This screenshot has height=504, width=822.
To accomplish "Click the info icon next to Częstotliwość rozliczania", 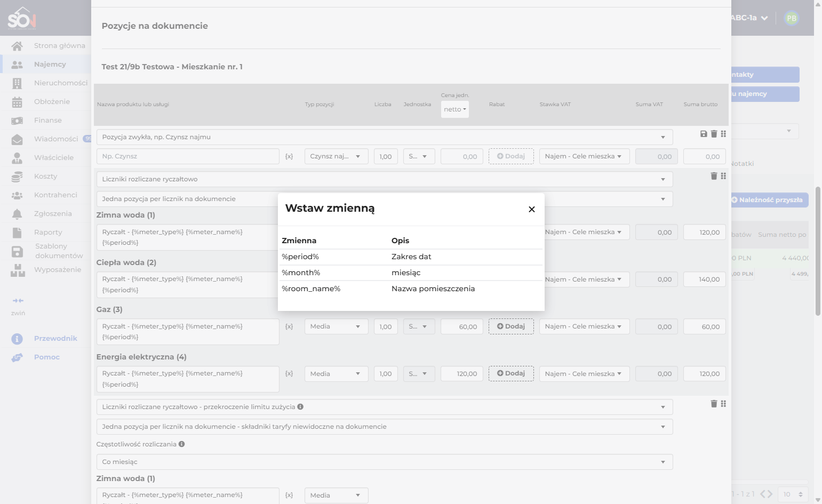I will pos(182,444).
